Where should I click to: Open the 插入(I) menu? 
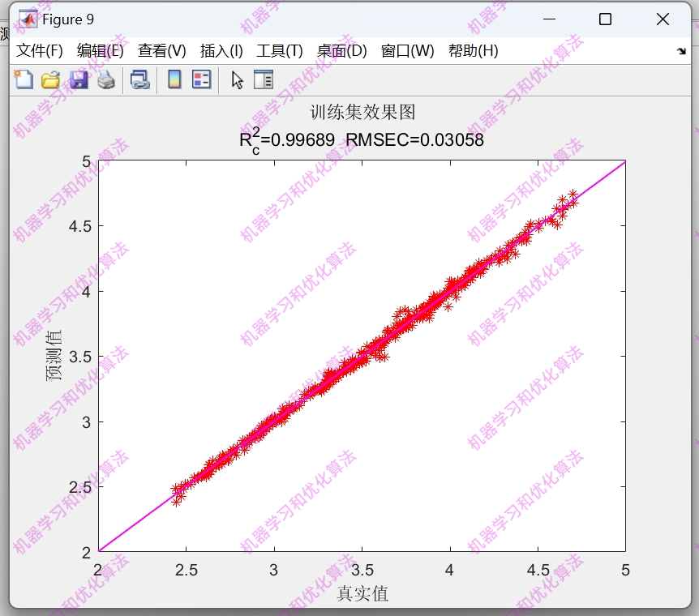tap(221, 51)
